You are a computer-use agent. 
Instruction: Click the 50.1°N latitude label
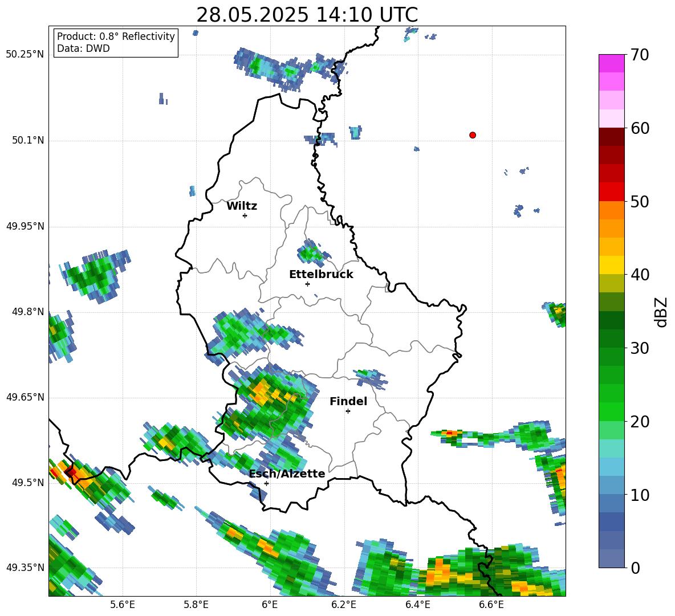(28, 141)
